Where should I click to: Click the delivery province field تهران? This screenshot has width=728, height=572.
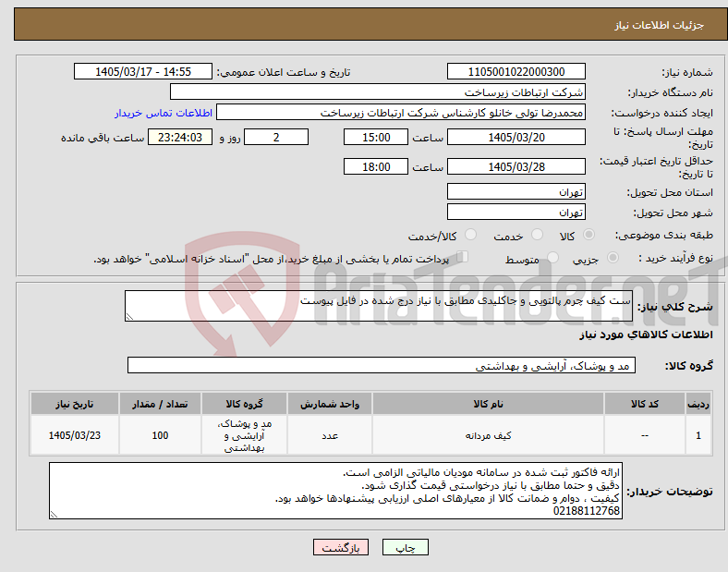516,192
